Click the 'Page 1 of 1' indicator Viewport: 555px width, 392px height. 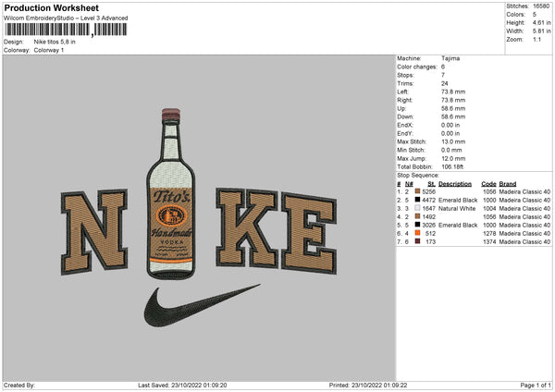tap(536, 386)
